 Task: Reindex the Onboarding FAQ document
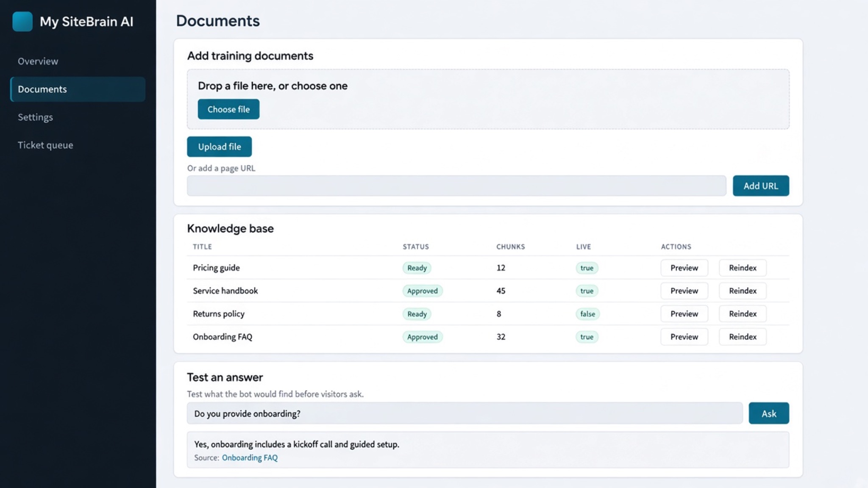[743, 337]
